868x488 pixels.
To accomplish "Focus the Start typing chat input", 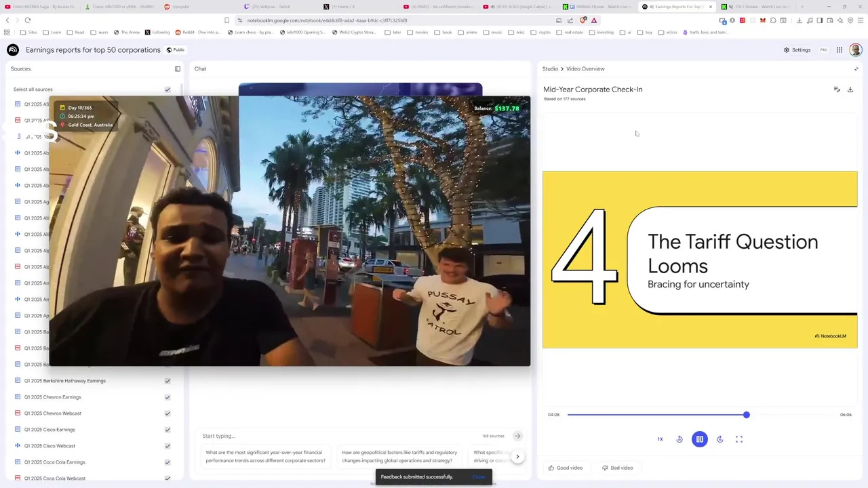I will click(339, 436).
